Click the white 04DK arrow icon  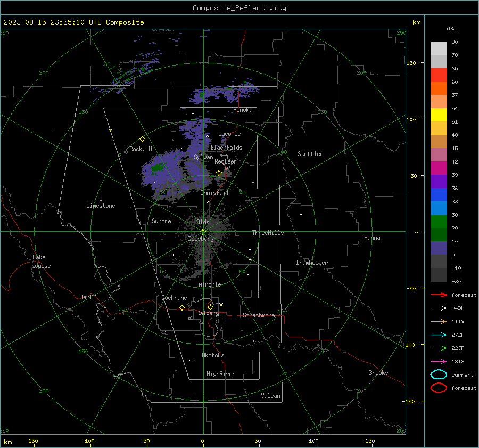439,308
